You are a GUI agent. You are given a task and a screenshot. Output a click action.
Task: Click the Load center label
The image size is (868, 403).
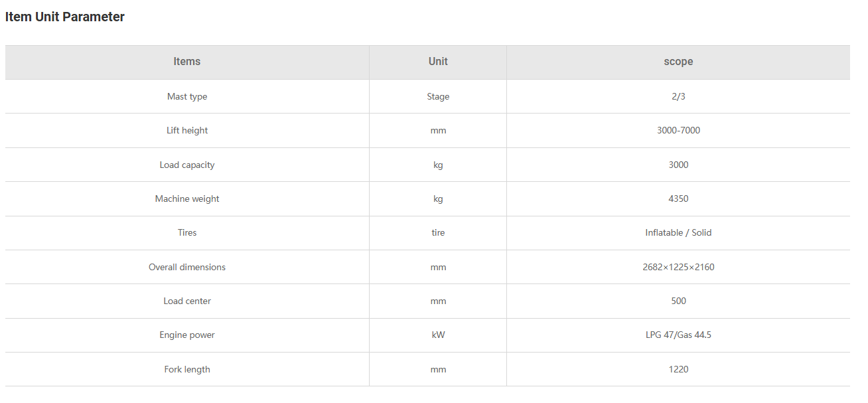(x=187, y=301)
